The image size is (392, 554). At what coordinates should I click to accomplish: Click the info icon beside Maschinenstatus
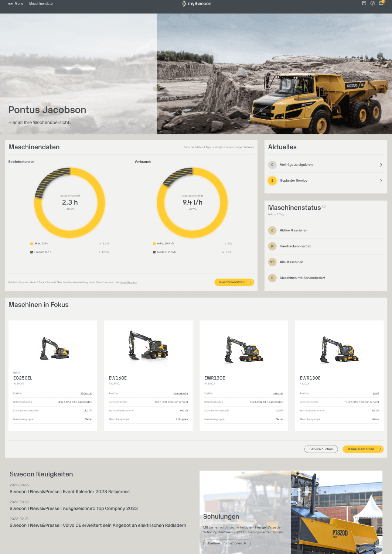[324, 206]
